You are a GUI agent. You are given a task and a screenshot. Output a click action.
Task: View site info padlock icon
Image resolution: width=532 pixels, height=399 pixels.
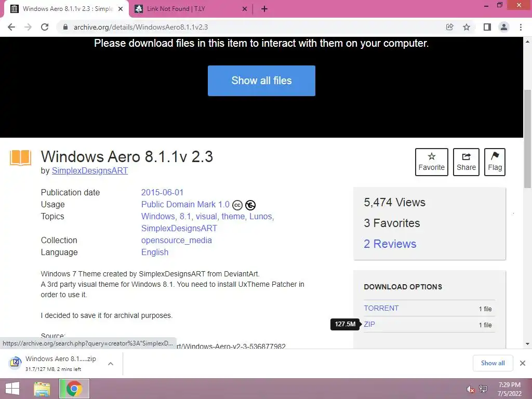pyautogui.click(x=65, y=27)
